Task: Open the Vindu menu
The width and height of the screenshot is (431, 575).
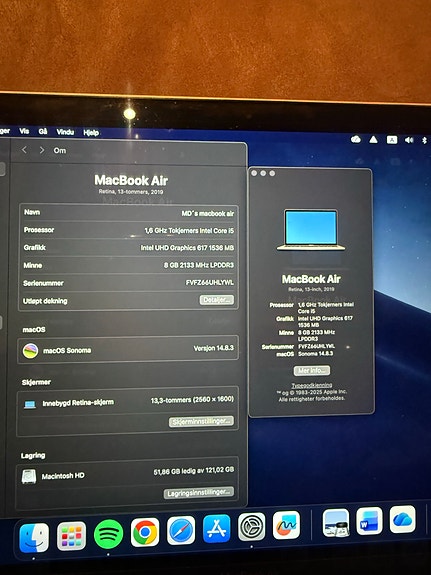Action: [65, 132]
